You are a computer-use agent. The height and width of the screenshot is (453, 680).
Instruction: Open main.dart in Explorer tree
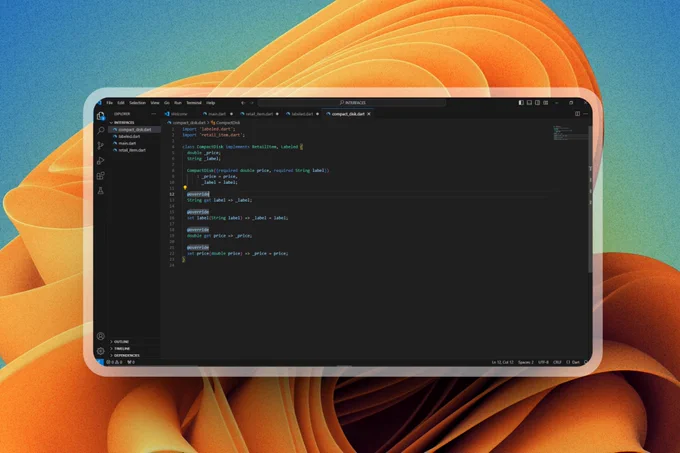(x=127, y=143)
